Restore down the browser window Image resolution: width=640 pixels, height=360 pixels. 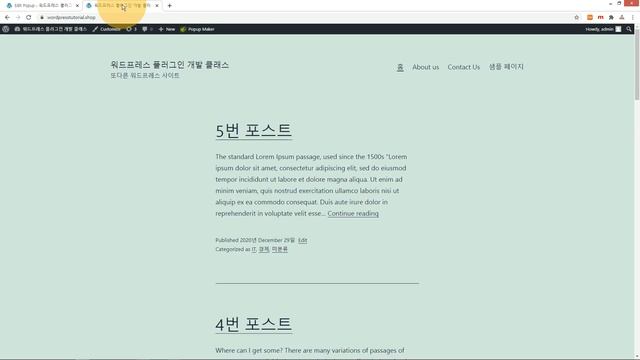click(619, 3)
